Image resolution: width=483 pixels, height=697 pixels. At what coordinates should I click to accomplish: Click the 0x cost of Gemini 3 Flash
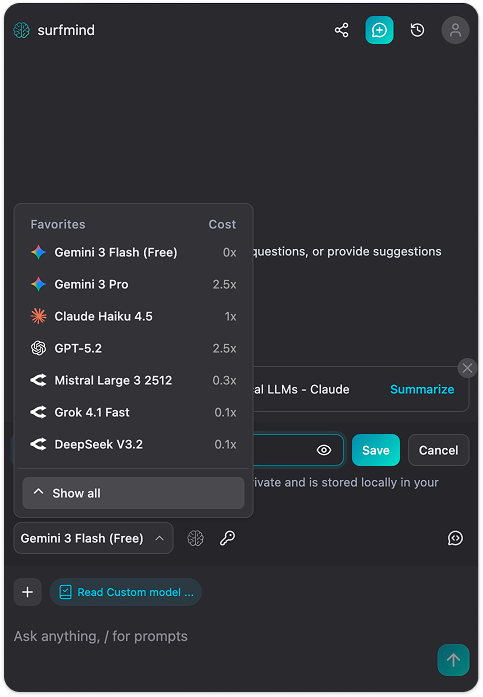(230, 252)
